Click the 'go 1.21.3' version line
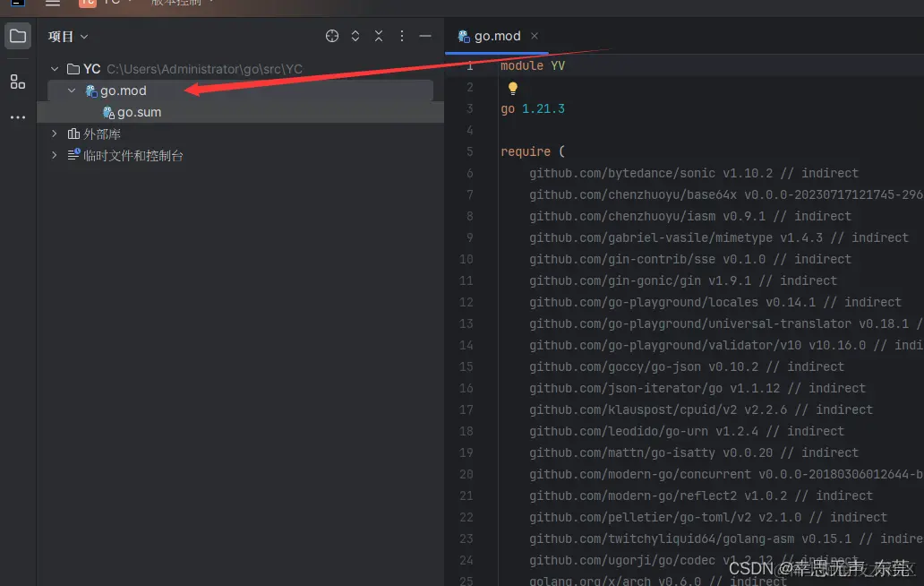The height and width of the screenshot is (586, 924). click(533, 108)
